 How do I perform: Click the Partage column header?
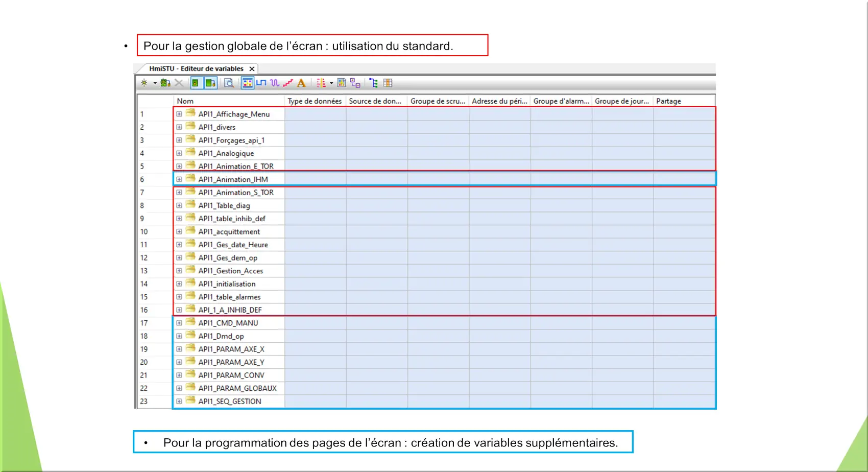(x=684, y=101)
